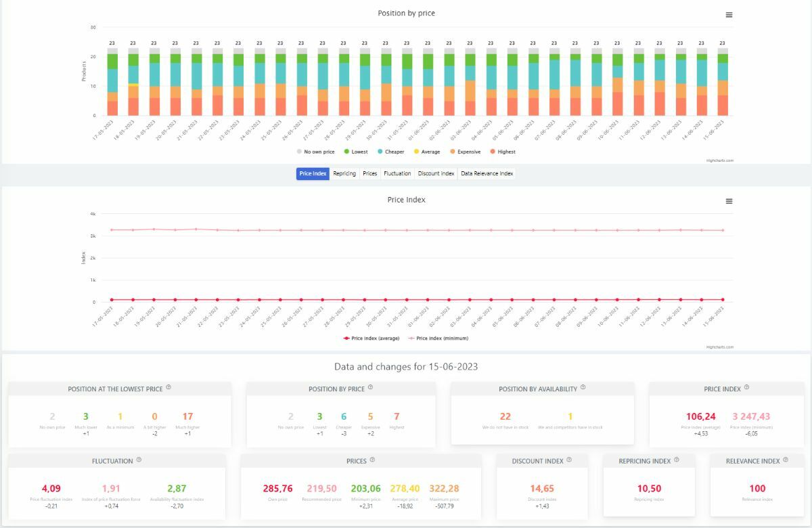Select the Data Relevance Index view
Screen dimensions: 812x528
487,173
